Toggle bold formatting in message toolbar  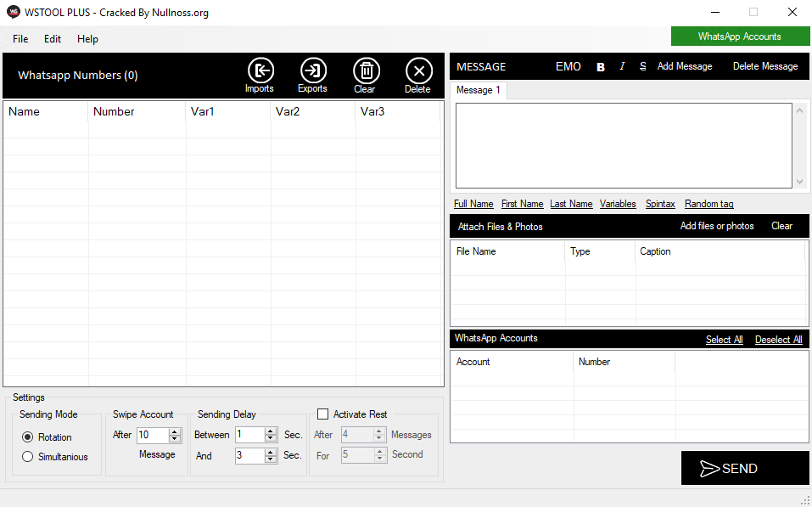click(x=601, y=66)
